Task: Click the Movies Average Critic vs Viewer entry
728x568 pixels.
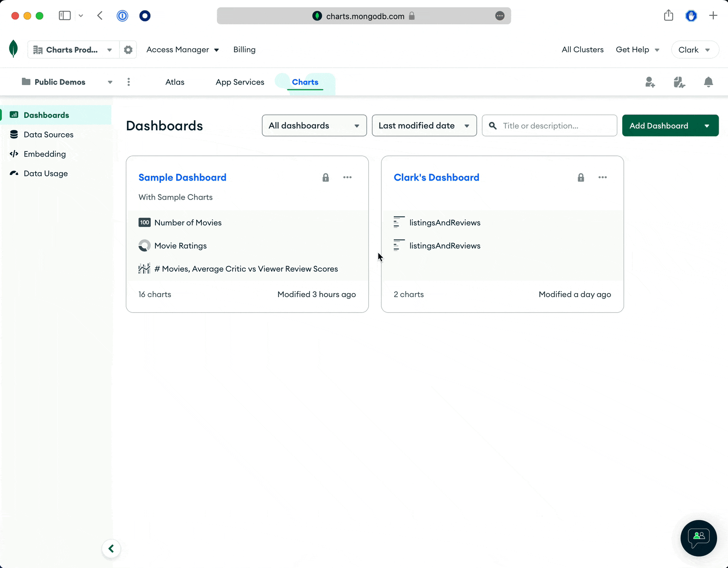Action: point(246,269)
